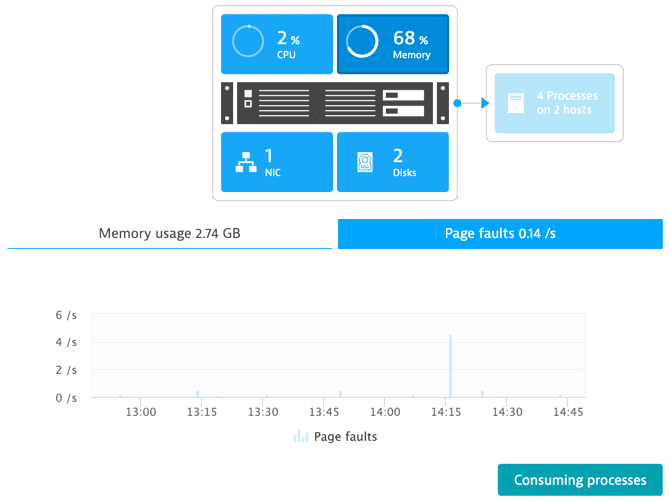Select the 2 Disks tile
The image size is (669, 502).
point(393,162)
